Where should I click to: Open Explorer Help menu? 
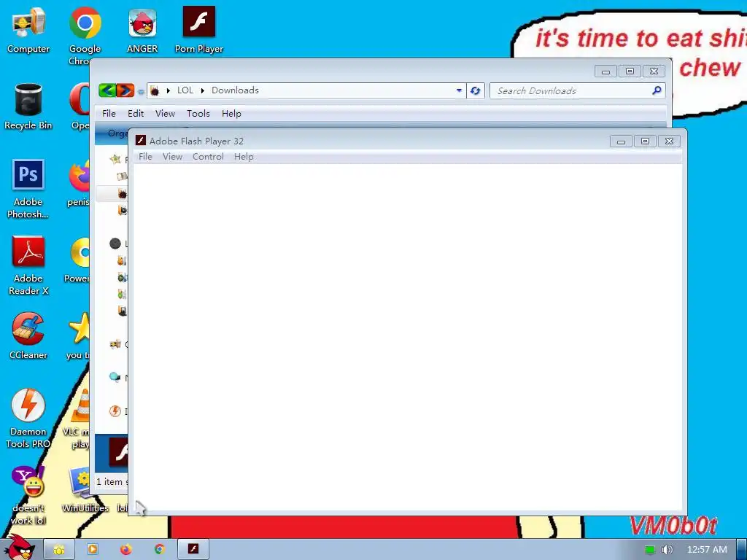click(x=231, y=113)
